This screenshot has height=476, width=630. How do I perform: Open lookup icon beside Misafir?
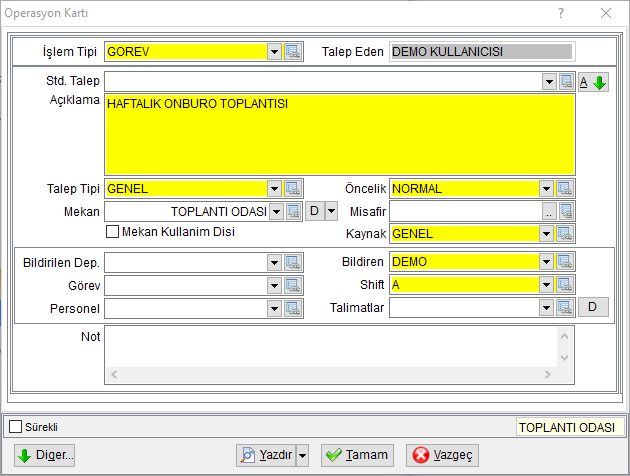566,211
